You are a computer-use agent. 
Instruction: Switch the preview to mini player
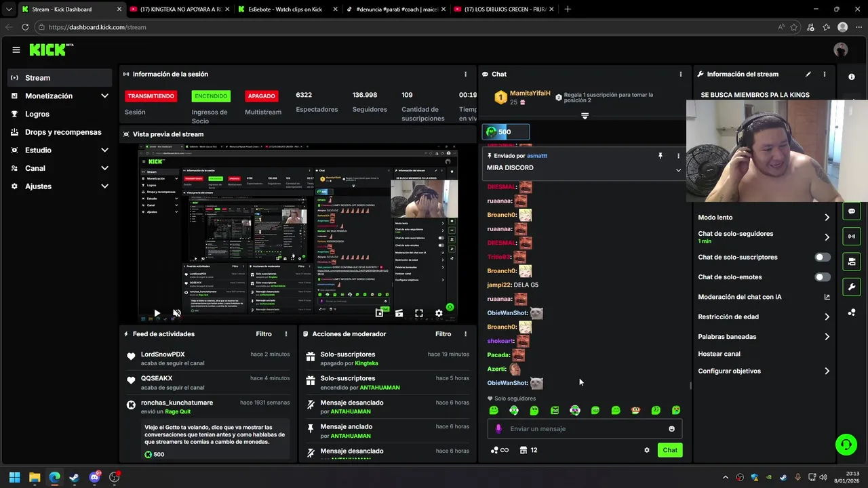pos(379,313)
